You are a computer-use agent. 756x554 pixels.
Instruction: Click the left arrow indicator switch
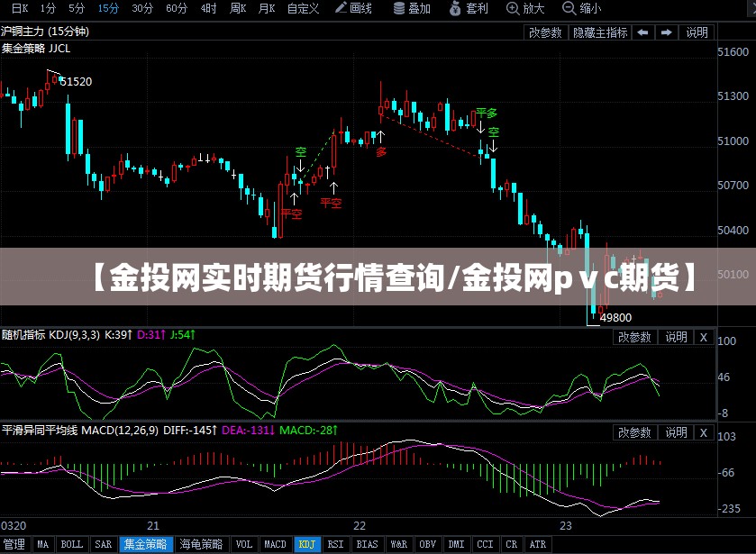coord(642,32)
